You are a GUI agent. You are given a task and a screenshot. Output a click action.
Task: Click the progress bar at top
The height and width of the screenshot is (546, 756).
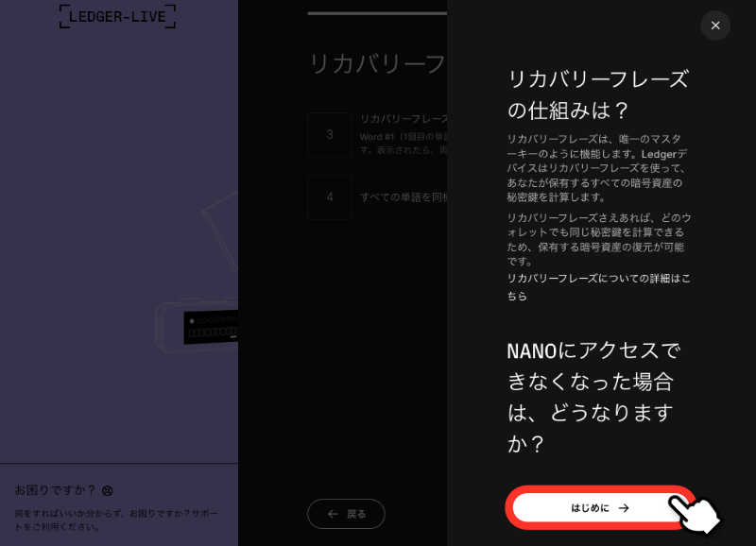tap(377, 13)
